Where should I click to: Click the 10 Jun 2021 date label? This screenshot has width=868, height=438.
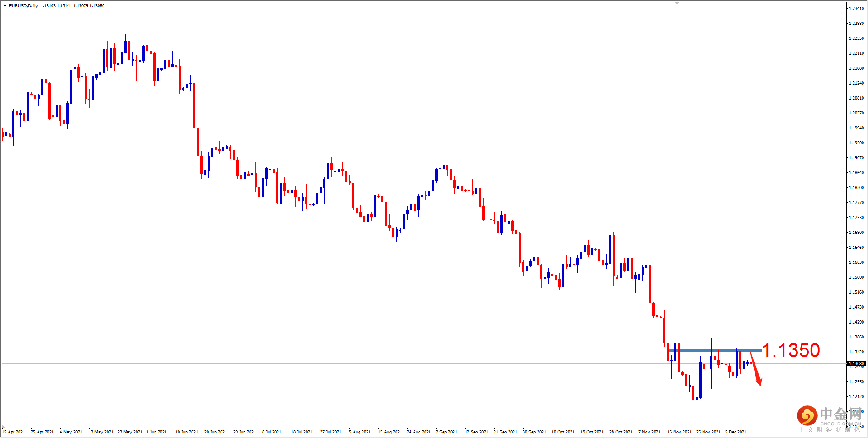(x=187, y=432)
